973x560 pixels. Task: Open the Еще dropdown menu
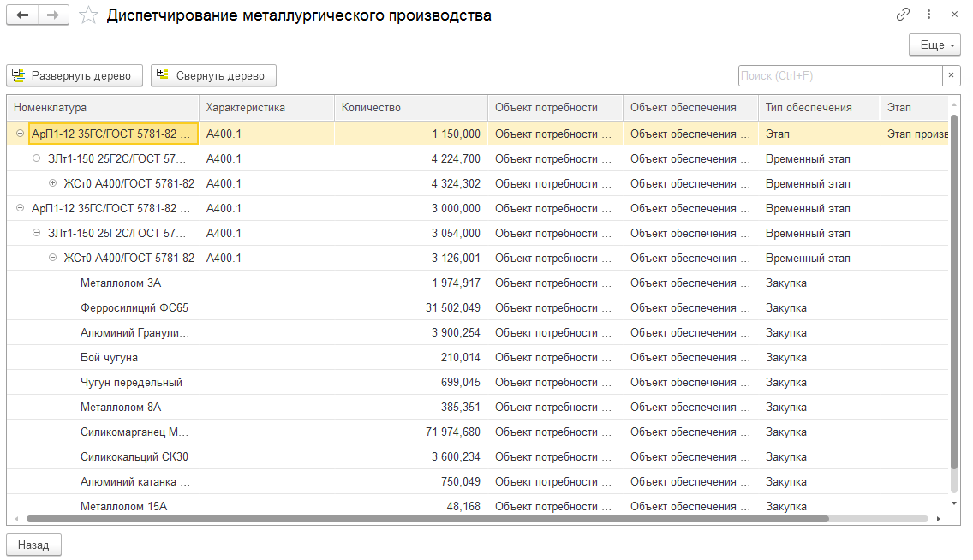[x=934, y=45]
